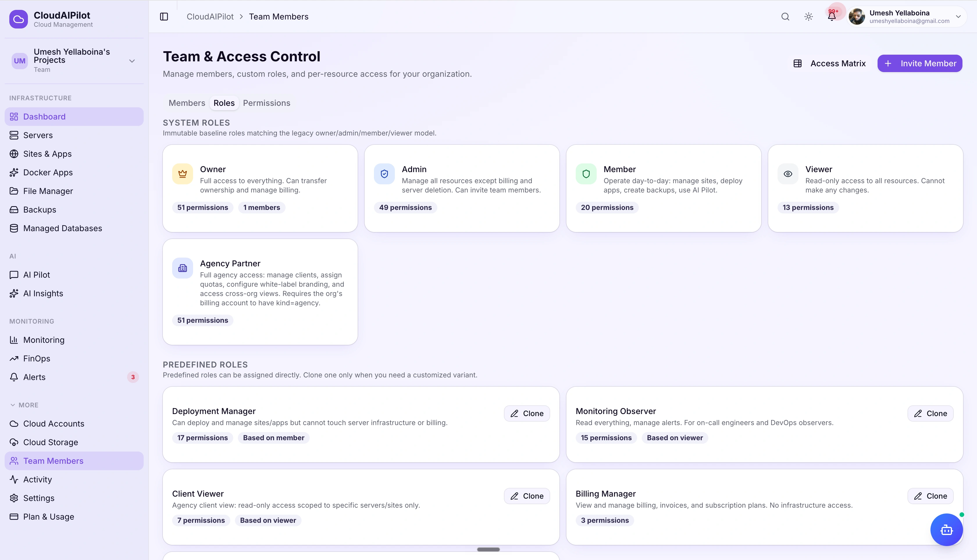The height and width of the screenshot is (560, 977).
Task: Click Agency Partner's 51 permissions badge
Action: point(203,320)
